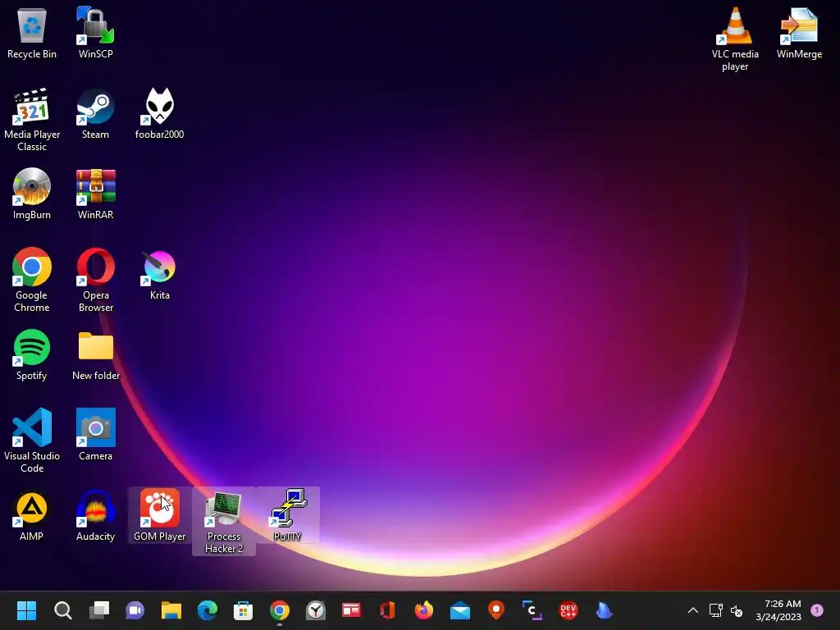Launch Dev-C++ from the taskbar
The height and width of the screenshot is (630, 840).
(568, 610)
